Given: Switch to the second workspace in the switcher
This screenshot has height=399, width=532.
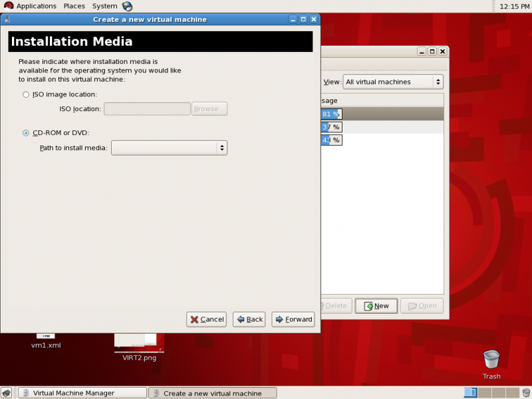Looking at the screenshot, I should click(485, 393).
